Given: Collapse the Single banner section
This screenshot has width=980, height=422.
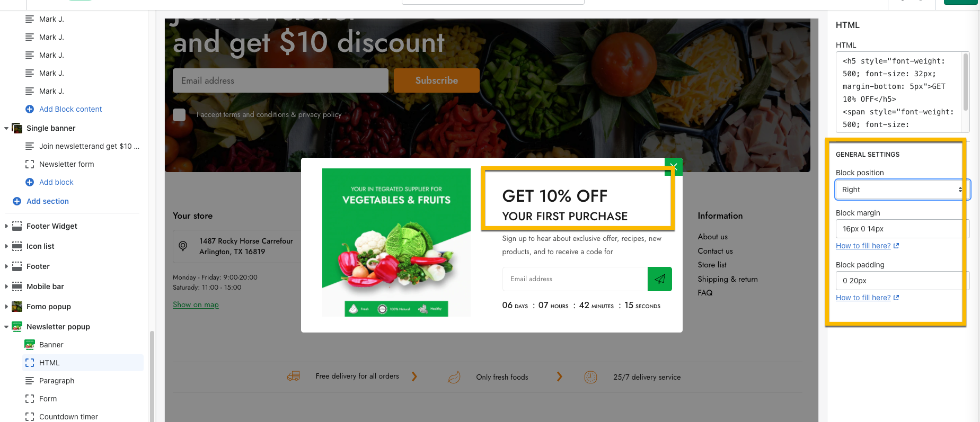Looking at the screenshot, I should [6, 128].
